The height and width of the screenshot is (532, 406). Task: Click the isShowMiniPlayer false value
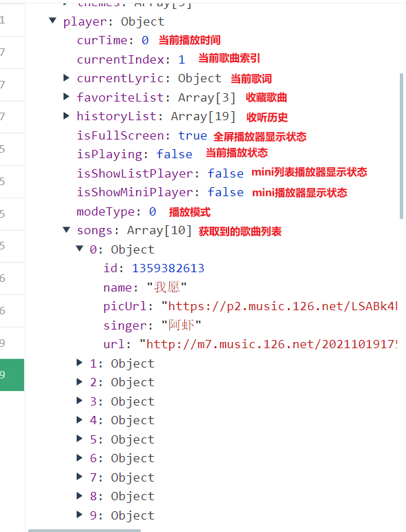click(x=226, y=192)
